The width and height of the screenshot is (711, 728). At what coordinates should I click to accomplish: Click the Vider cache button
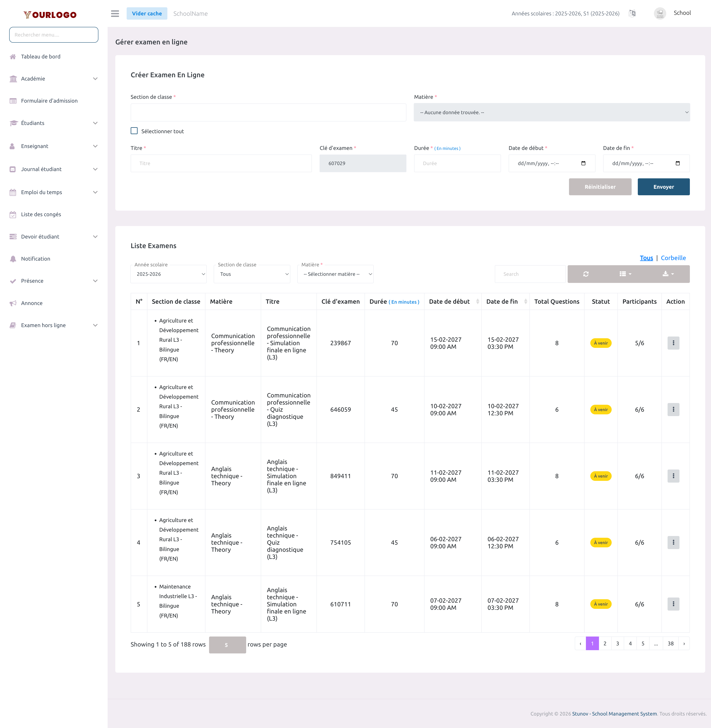click(147, 13)
